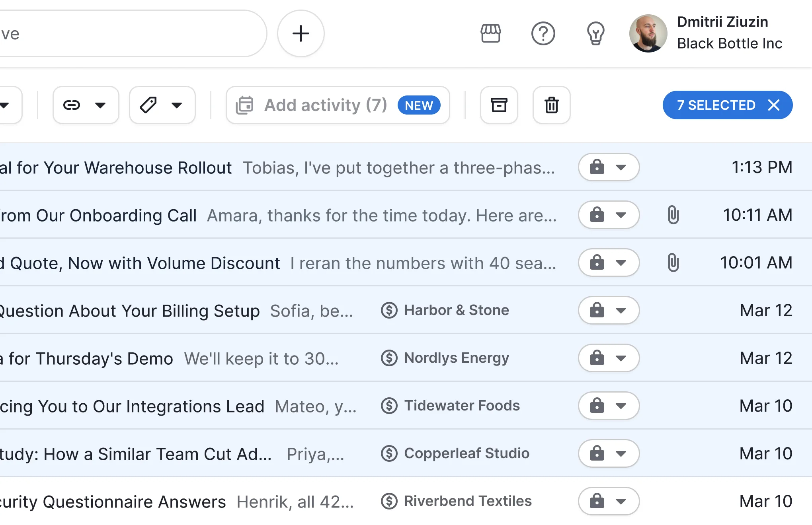Image resolution: width=812 pixels, height=525 pixels.
Task: Clear the 7 SELECTED badge
Action: click(x=773, y=105)
